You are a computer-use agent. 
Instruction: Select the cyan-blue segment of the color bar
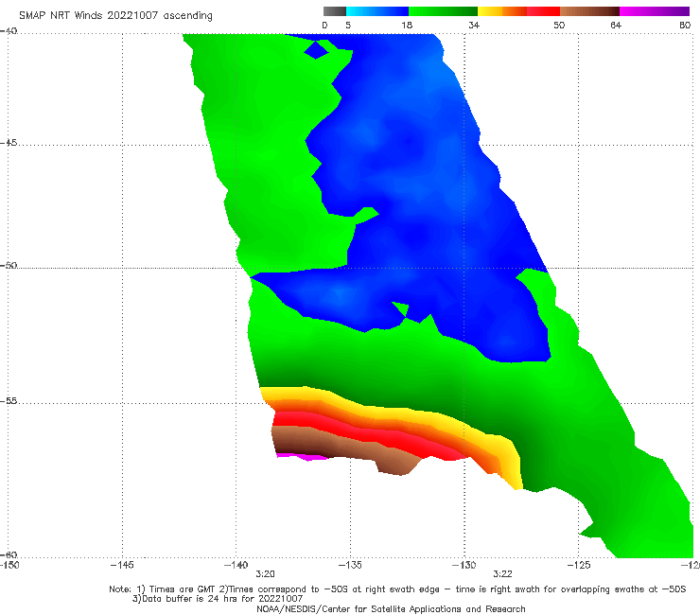(x=377, y=11)
